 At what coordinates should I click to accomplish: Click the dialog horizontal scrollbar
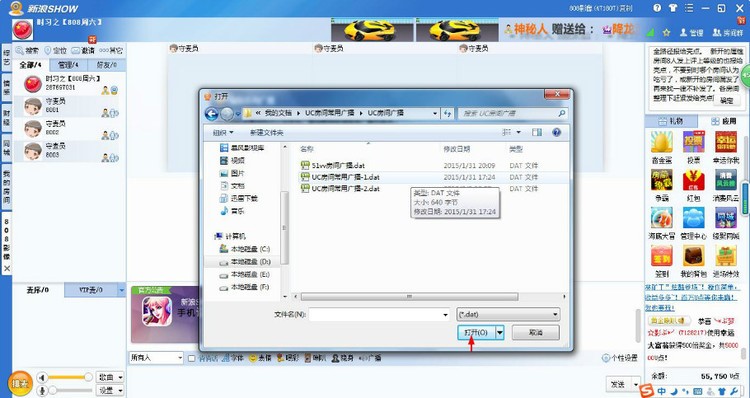[x=409, y=297]
